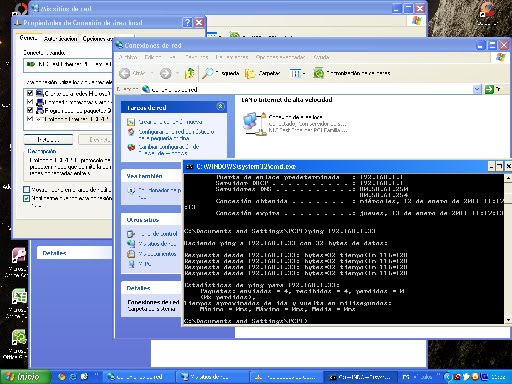Click the green network check toolbar icon
The height and width of the screenshot is (384, 512).
pos(318,73)
